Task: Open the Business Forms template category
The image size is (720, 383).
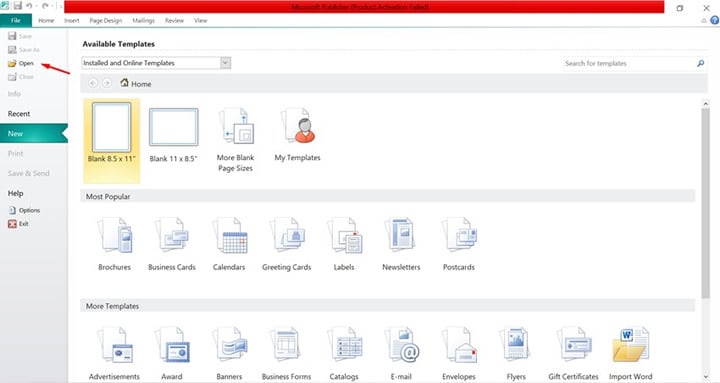Action: coord(287,354)
